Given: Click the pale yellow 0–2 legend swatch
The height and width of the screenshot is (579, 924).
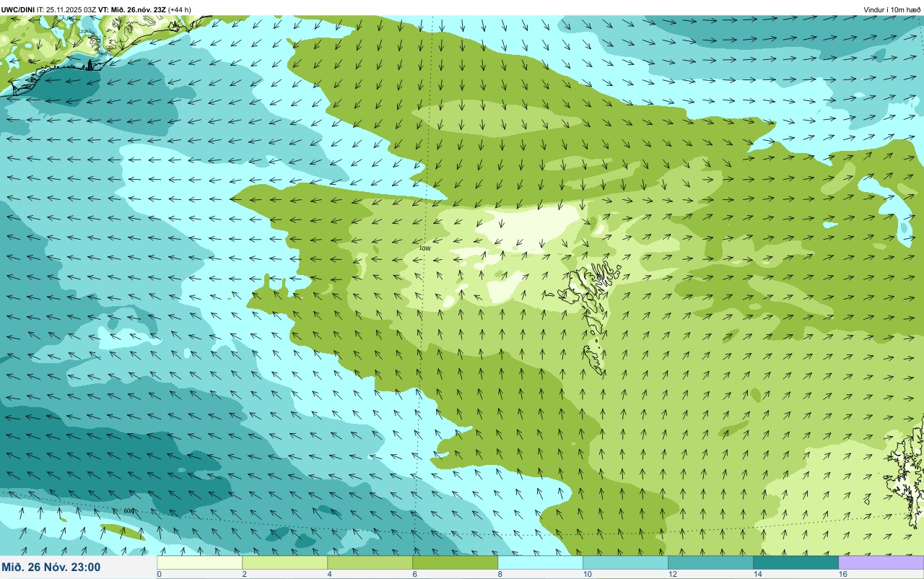Looking at the screenshot, I should pyautogui.click(x=199, y=562).
